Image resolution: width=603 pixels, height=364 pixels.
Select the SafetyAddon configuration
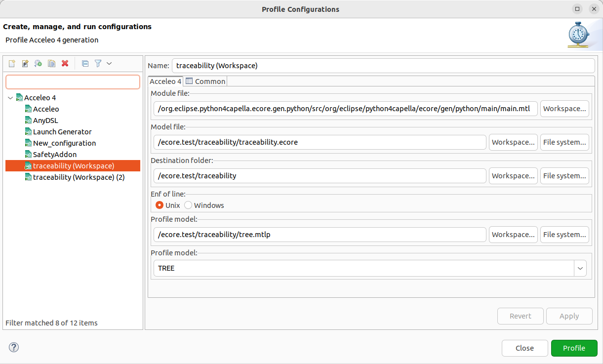tap(54, 154)
